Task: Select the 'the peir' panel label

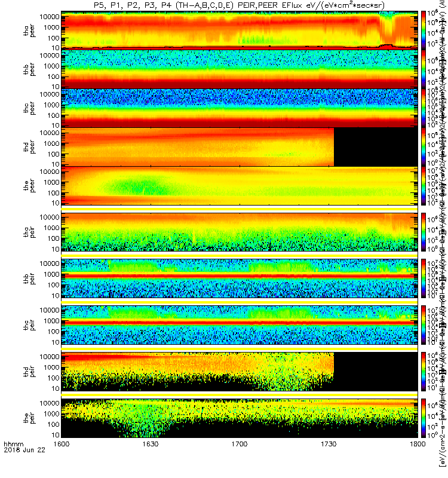Action: pos(29,418)
